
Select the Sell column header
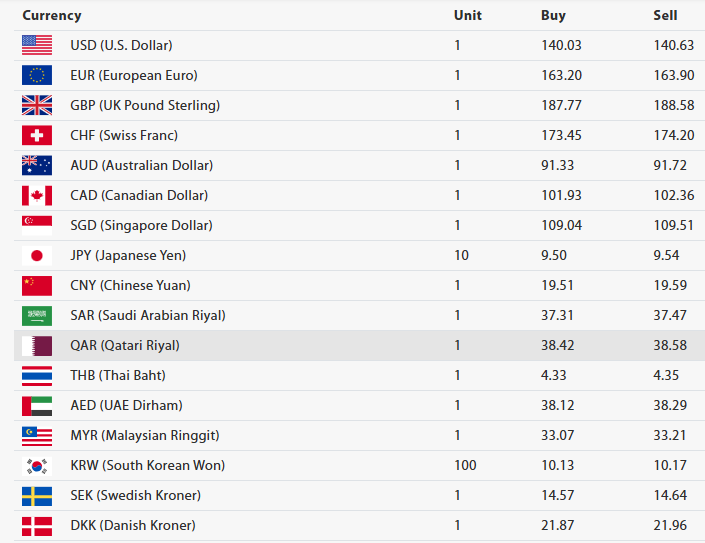tap(665, 15)
